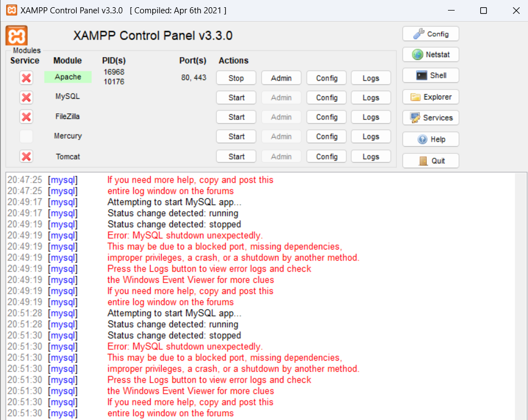Start the FileZilla module
The height and width of the screenshot is (420, 528).
236,117
